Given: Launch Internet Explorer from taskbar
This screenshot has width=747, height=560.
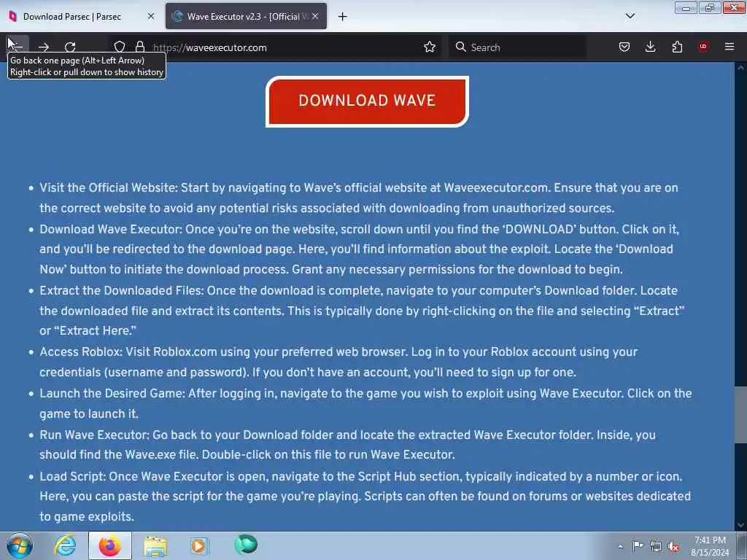Looking at the screenshot, I should [x=65, y=545].
